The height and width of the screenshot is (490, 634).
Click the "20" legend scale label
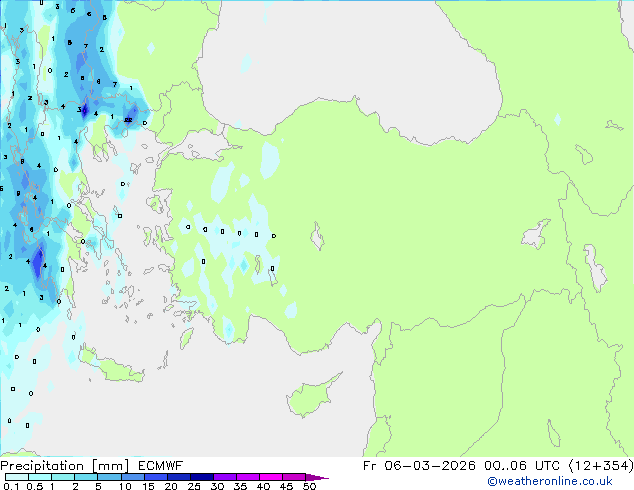(171, 486)
